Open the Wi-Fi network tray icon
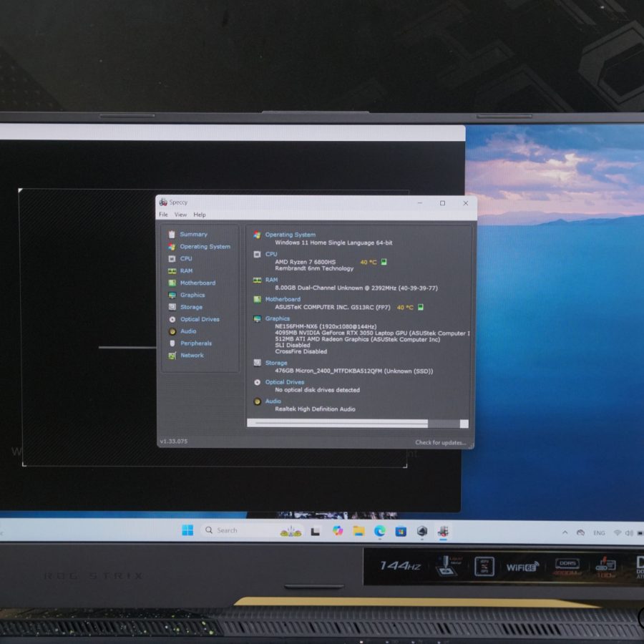Screen dimensions: 644x644 click(x=617, y=532)
